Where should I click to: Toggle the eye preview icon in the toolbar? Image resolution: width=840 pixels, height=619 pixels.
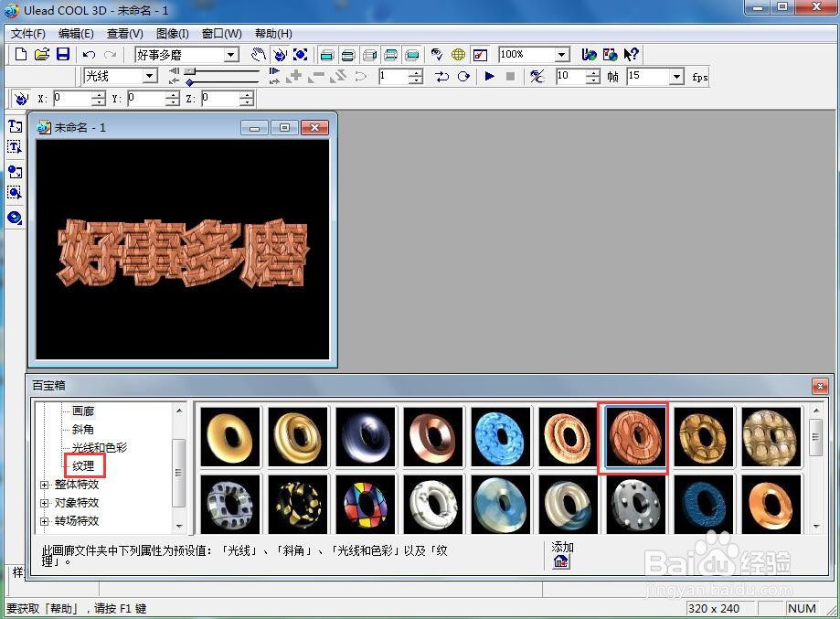(437, 54)
